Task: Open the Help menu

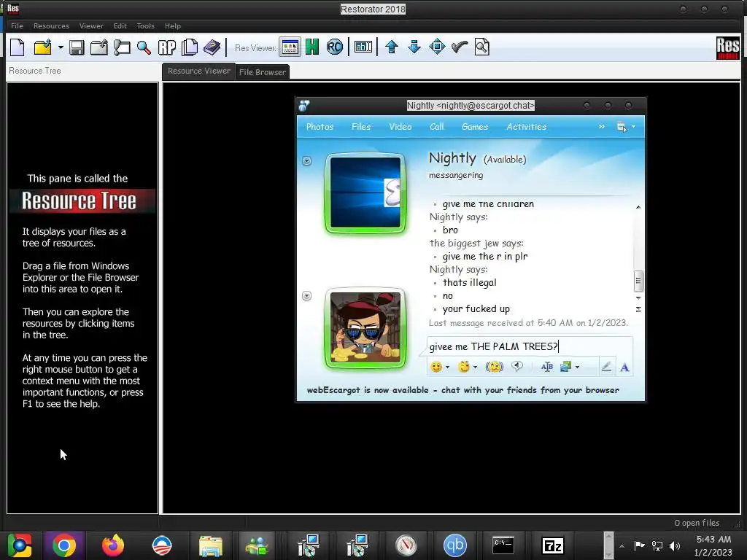Action: [172, 26]
